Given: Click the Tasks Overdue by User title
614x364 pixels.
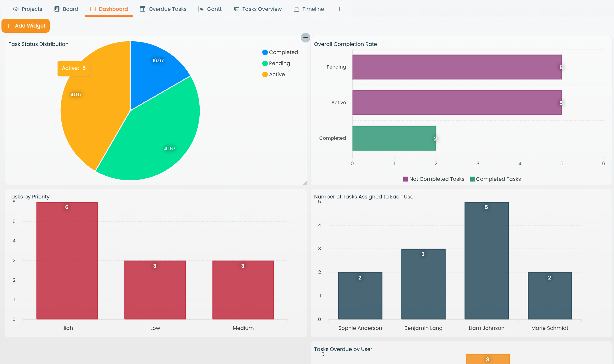Looking at the screenshot, I should pyautogui.click(x=343, y=349).
